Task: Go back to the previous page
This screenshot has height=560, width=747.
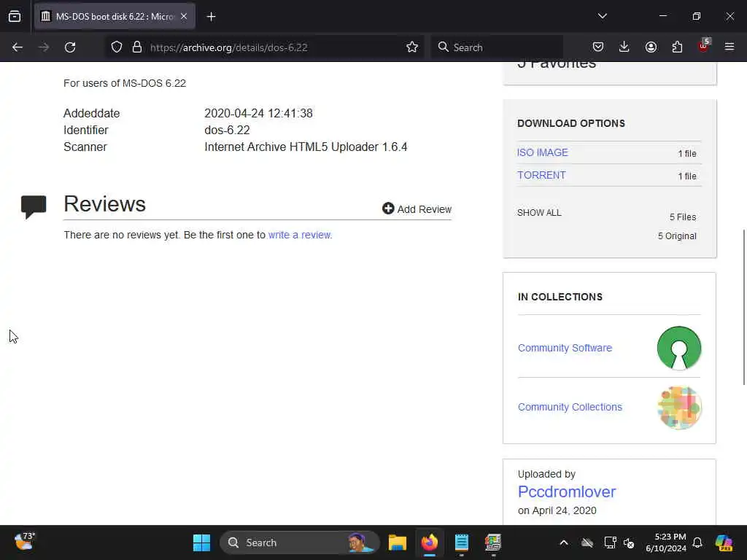Action: (x=18, y=47)
